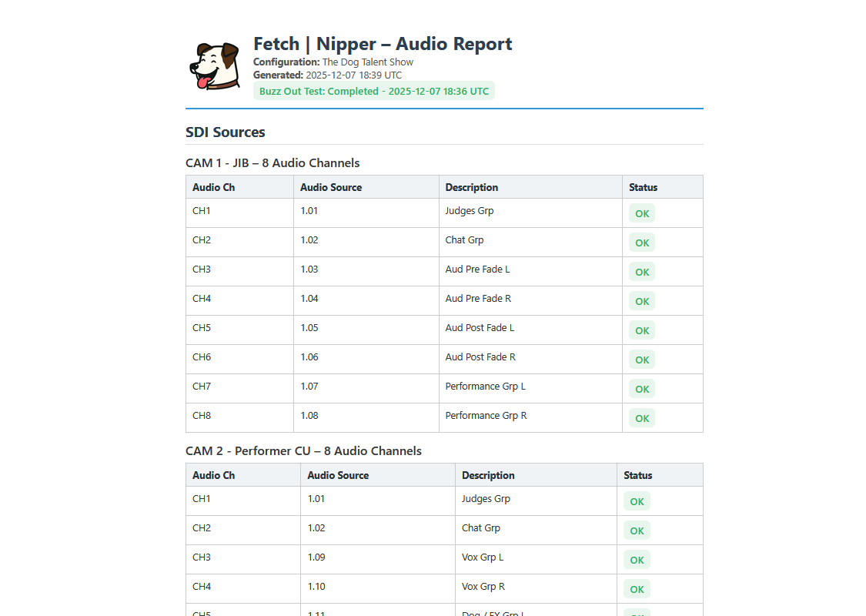
Task: Select the Performance Grp L description cell
Action: click(485, 387)
